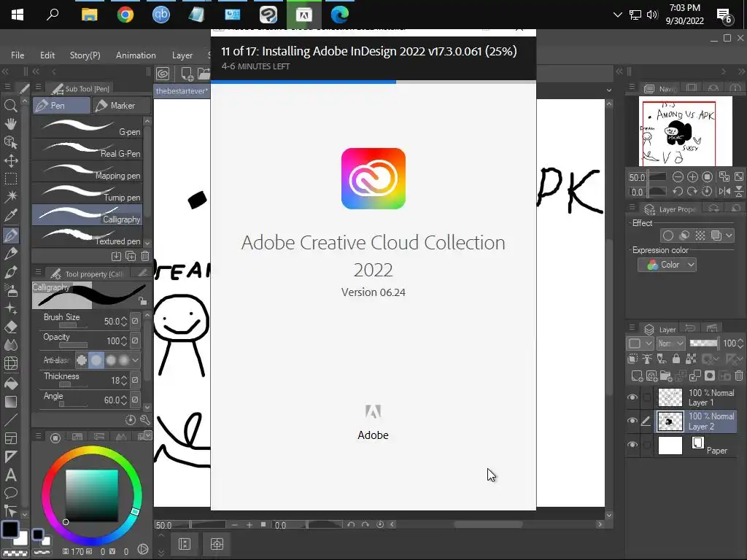Open Clip Studio icon in command bar

163,74
